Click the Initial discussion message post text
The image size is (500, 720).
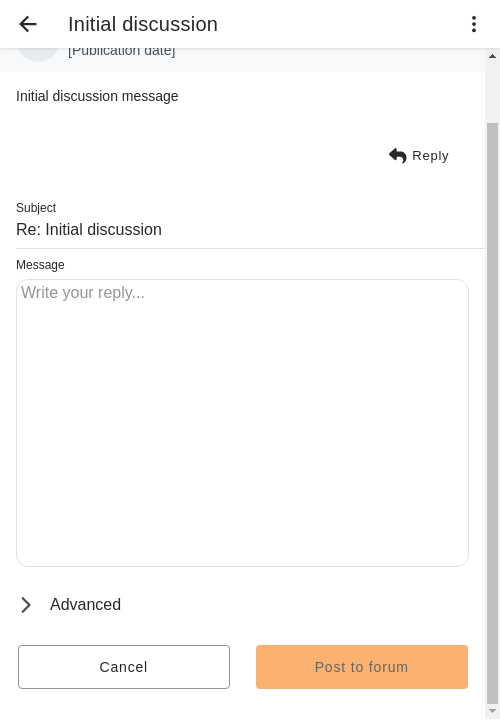click(x=97, y=96)
